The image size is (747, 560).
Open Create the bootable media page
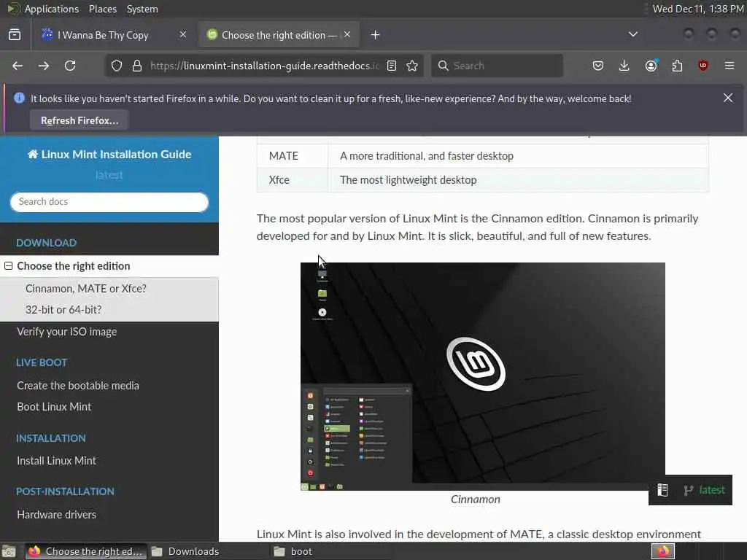coord(78,386)
